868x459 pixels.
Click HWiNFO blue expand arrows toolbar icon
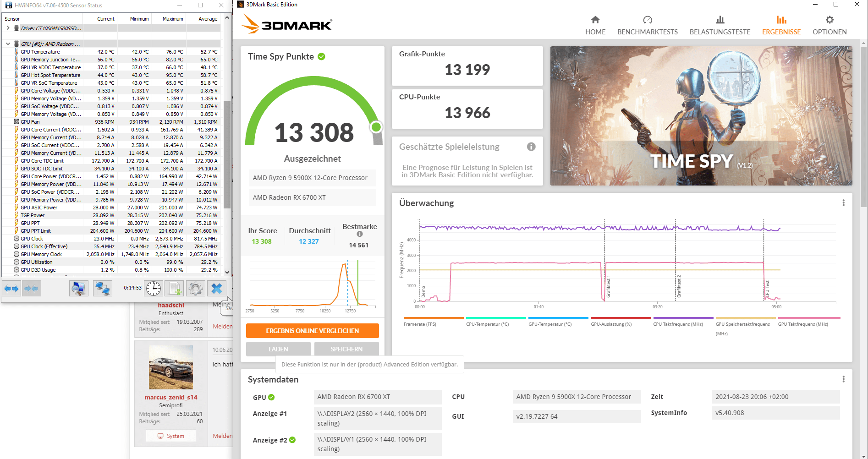click(11, 288)
